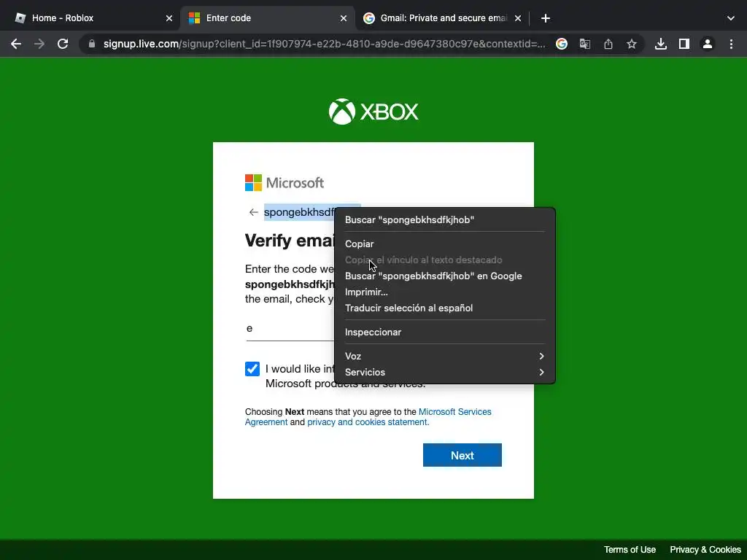This screenshot has width=747, height=560.
Task: Select Inspeccionar in context menu
Action: [444, 332]
